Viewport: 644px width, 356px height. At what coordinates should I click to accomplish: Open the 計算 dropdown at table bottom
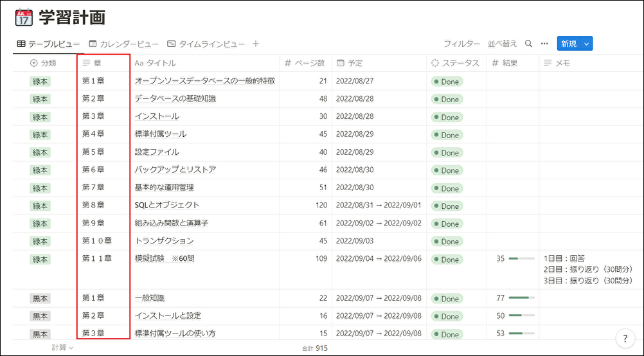(x=62, y=348)
